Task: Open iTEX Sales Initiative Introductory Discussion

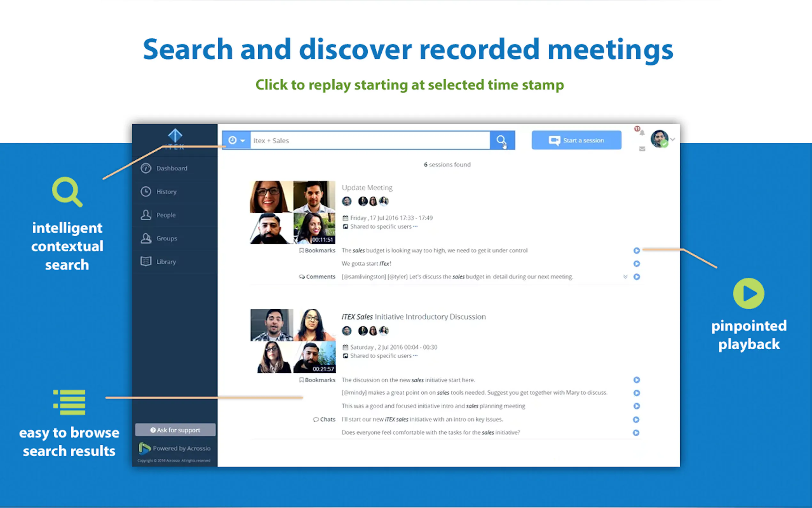Action: (x=413, y=316)
